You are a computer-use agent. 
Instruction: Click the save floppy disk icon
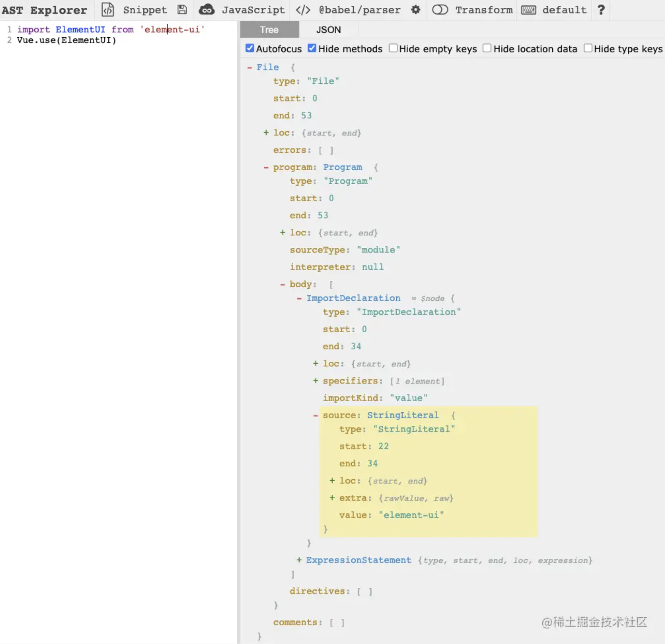(x=182, y=10)
